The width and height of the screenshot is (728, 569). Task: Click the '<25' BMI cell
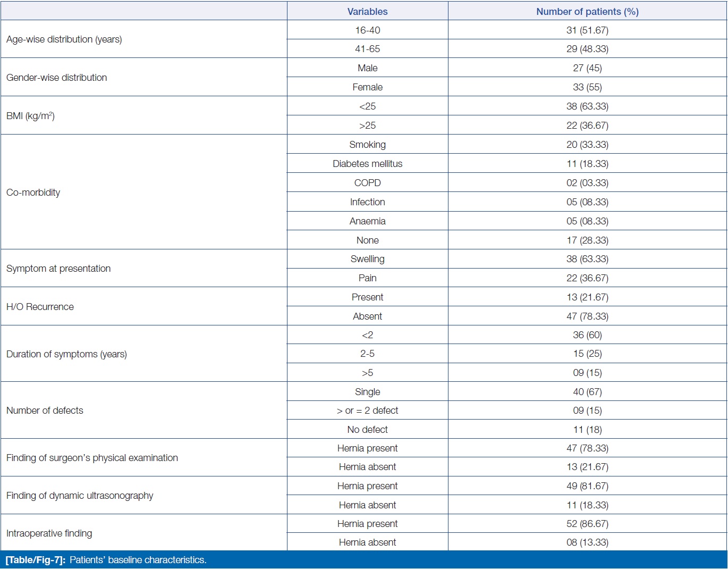(367, 106)
